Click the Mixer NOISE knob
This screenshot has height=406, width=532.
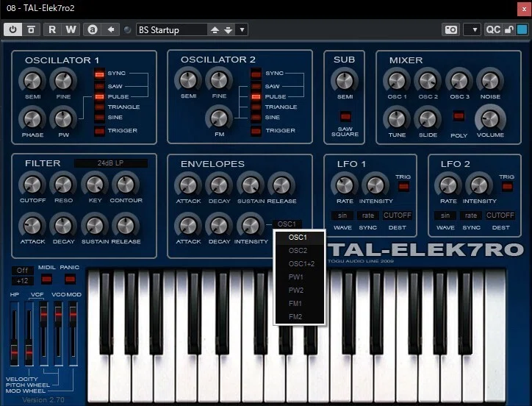click(490, 80)
